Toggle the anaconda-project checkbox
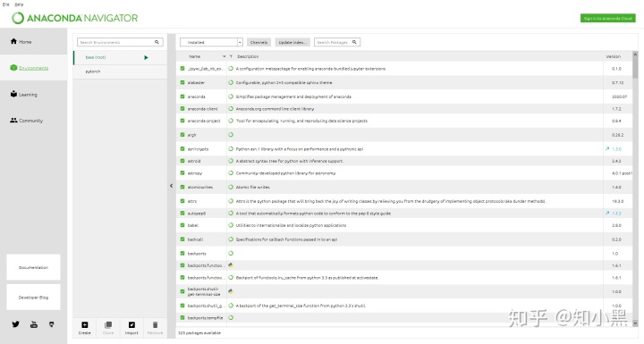The width and height of the screenshot is (644, 344). 182,121
